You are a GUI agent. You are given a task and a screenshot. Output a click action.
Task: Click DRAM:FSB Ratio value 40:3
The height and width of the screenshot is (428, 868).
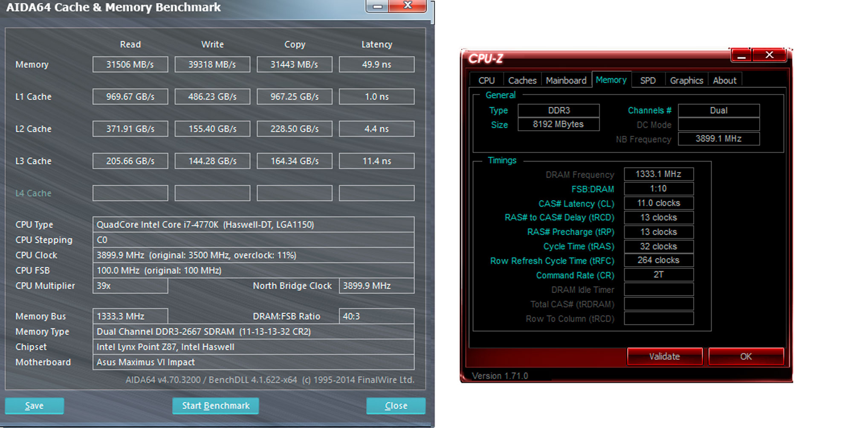(376, 316)
